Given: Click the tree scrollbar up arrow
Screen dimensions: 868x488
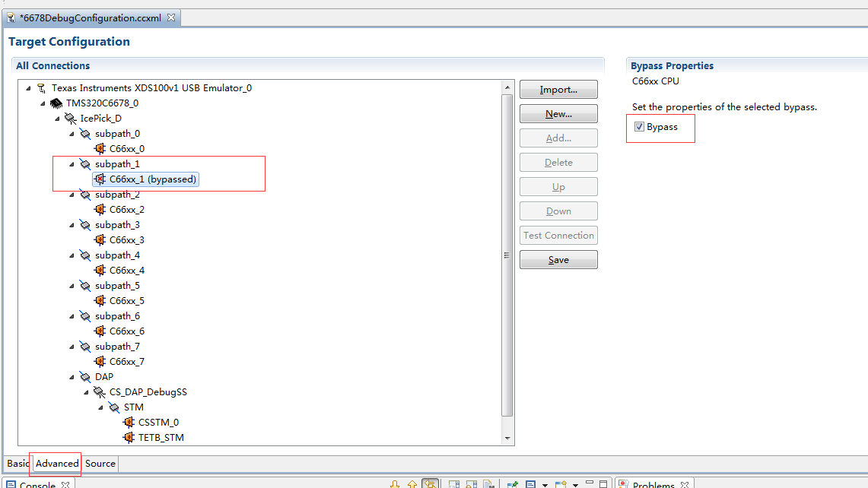Looking at the screenshot, I should [507, 87].
